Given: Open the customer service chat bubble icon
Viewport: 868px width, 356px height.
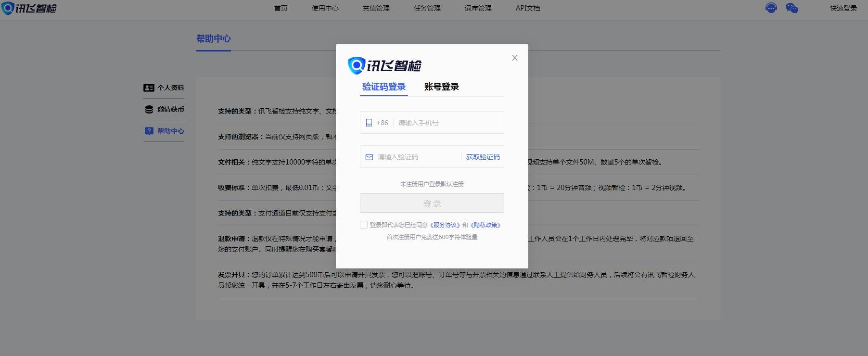Looking at the screenshot, I should pos(771,8).
